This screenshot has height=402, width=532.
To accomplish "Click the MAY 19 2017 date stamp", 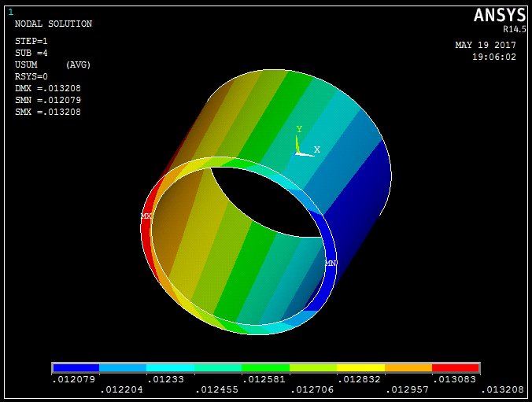I will point(486,45).
